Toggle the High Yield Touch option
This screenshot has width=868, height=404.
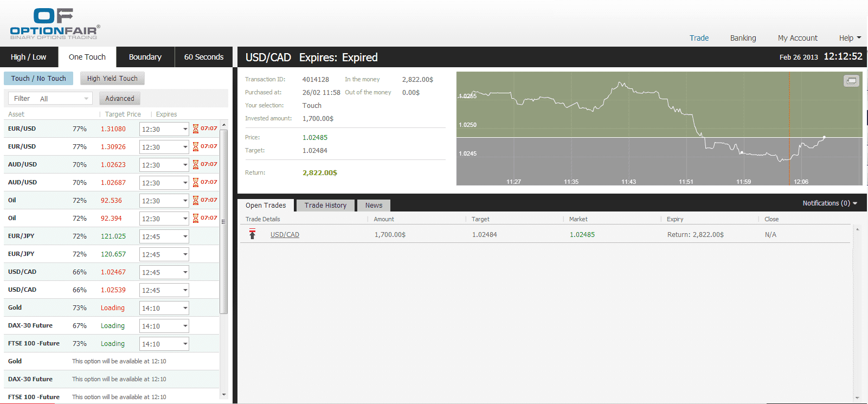(x=112, y=78)
